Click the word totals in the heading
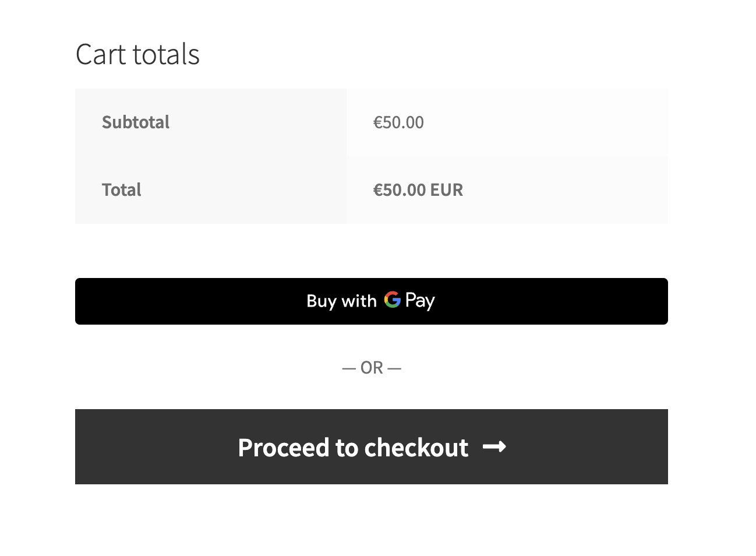This screenshot has height=556, width=756. tap(166, 55)
